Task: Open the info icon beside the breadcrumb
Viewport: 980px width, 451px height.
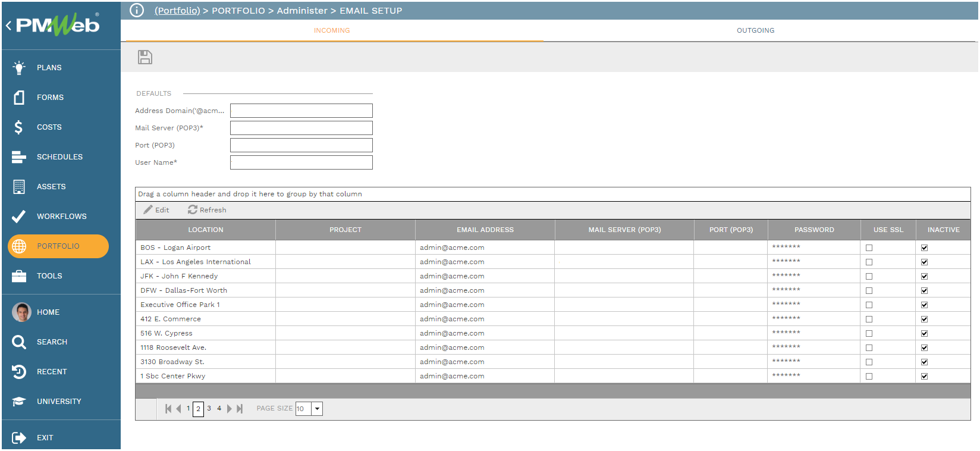Action: tap(137, 11)
